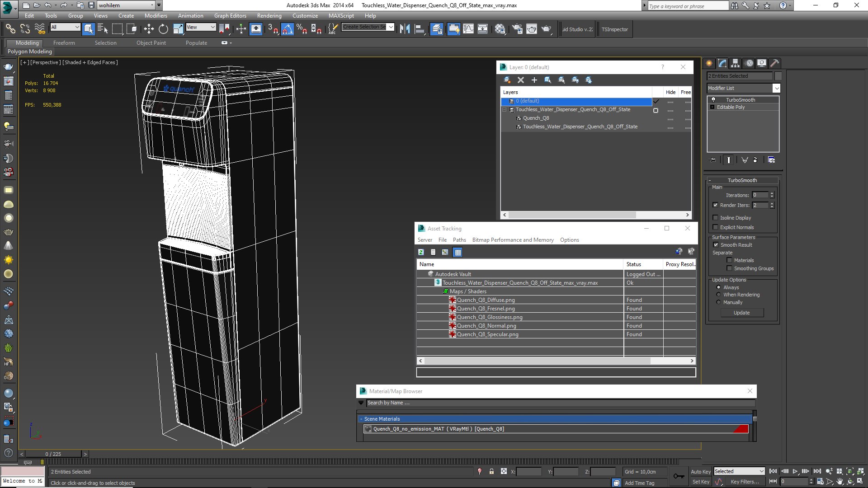Viewport: 868px width, 488px height.
Task: Check the Explicit Normals option
Action: click(x=716, y=227)
